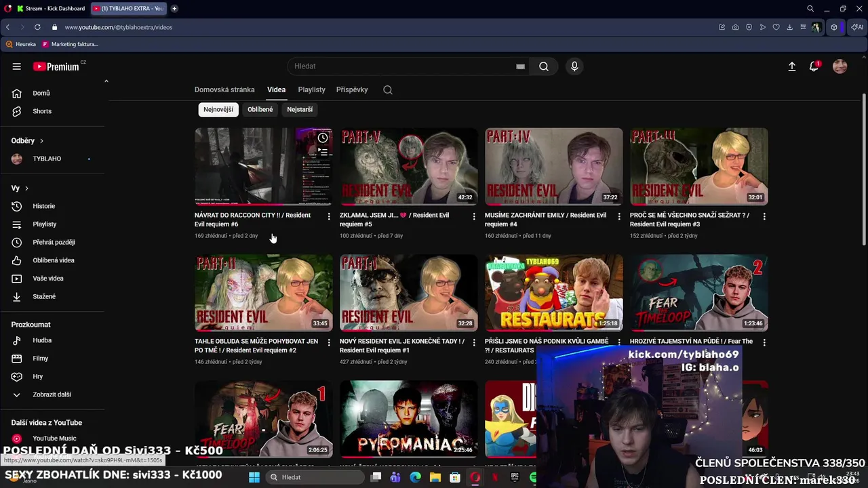Open Resident Evil requiem #4 video title
This screenshot has height=488, width=868.
pos(546,220)
